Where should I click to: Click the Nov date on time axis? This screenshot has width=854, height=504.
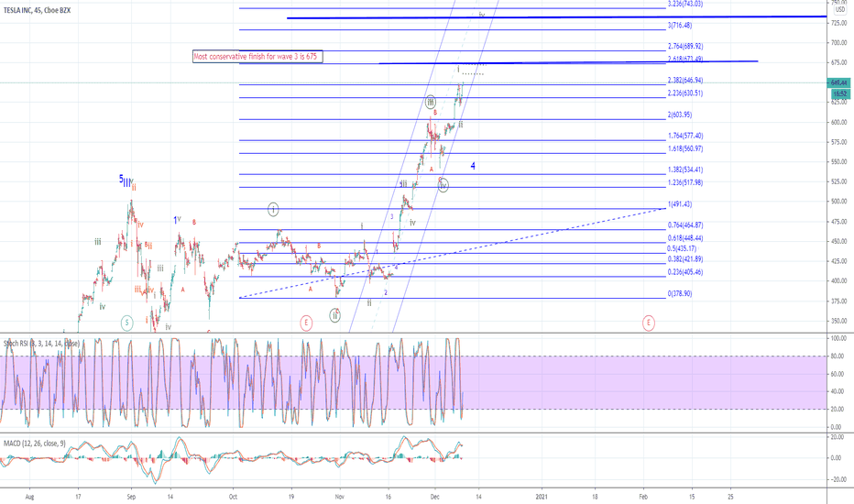pos(339,497)
